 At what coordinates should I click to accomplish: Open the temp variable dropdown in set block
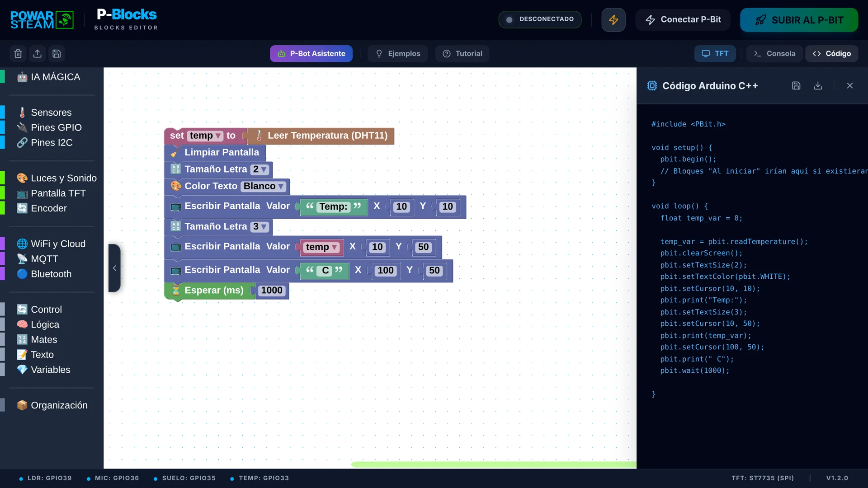(205, 136)
